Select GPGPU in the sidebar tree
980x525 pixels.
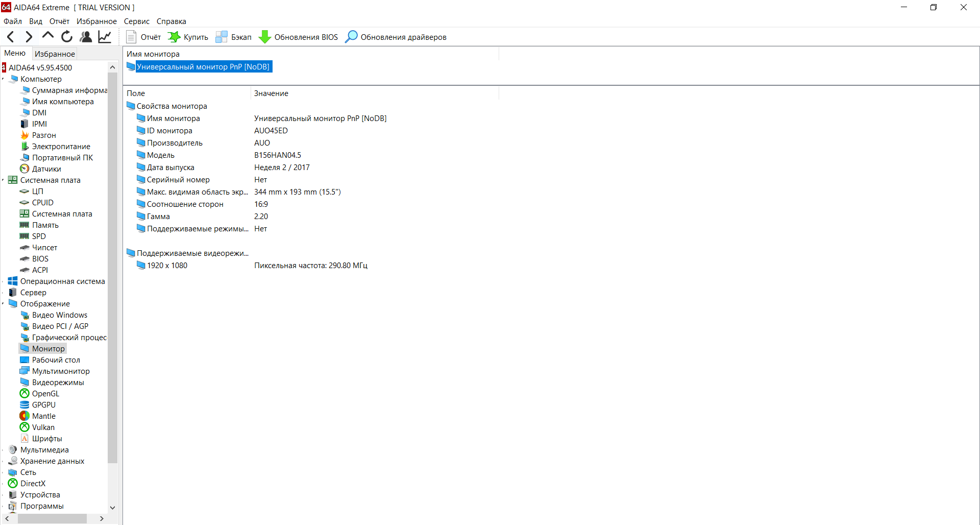(x=44, y=405)
